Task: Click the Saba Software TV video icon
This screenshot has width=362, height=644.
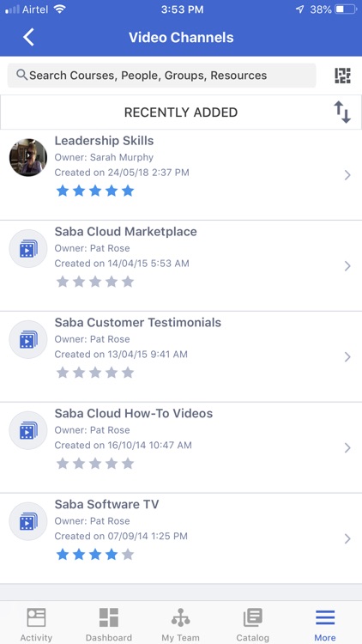Action: 28,521
